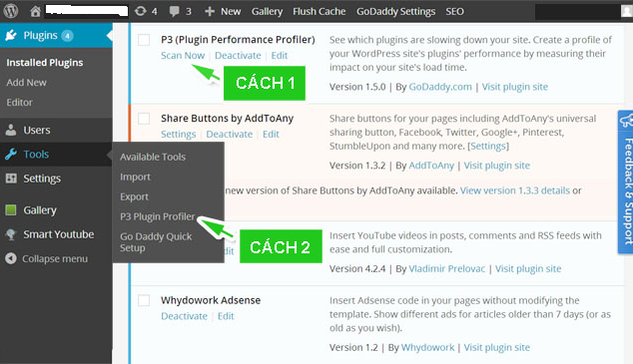
Task: Open the Users menu
Action: coord(37,130)
